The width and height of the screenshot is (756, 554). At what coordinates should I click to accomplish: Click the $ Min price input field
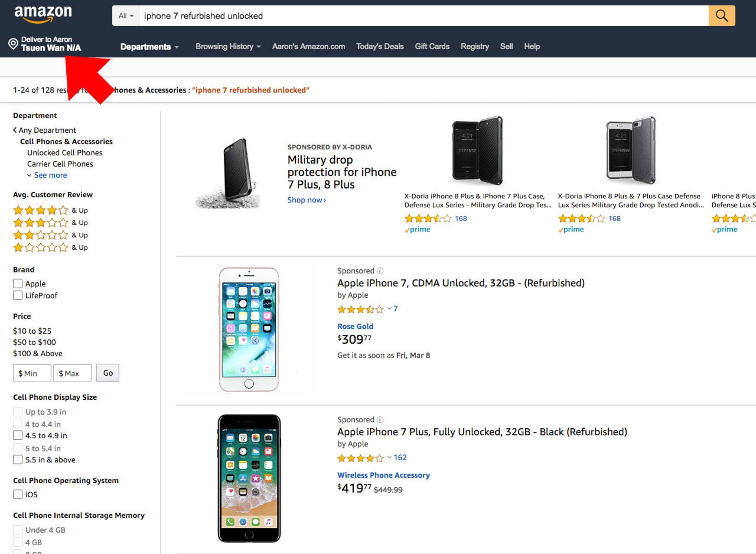click(x=32, y=373)
